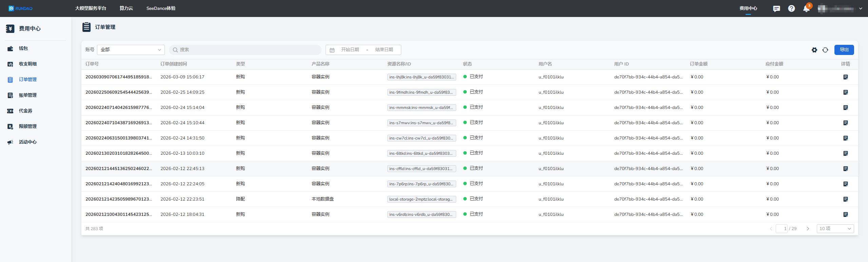Click the calendar icon in date range
Screen dimensions: 868x262
point(332,50)
